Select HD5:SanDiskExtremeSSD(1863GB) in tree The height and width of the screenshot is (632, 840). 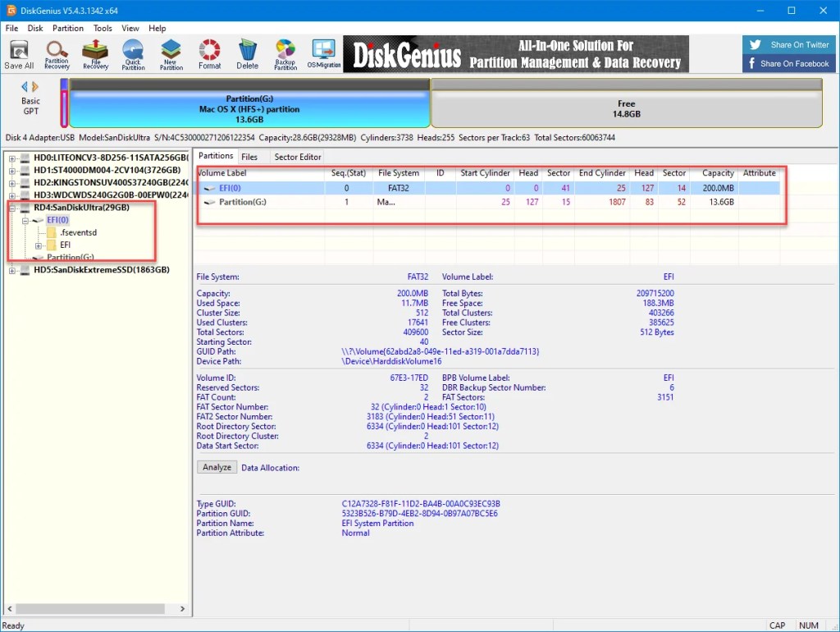click(x=102, y=270)
